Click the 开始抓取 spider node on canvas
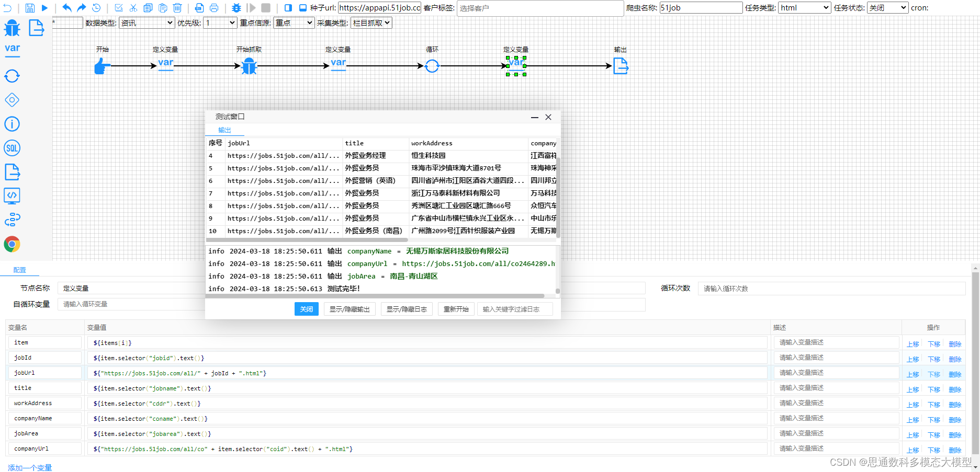The height and width of the screenshot is (472, 980). 249,66
